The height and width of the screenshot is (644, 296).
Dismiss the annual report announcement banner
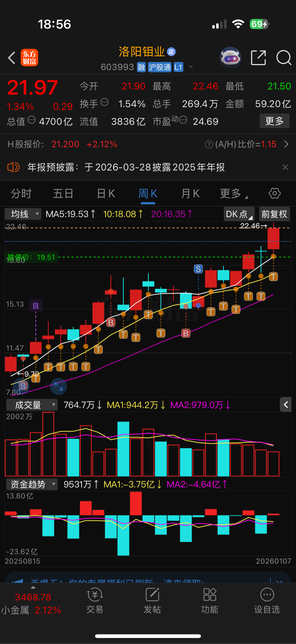click(285, 167)
